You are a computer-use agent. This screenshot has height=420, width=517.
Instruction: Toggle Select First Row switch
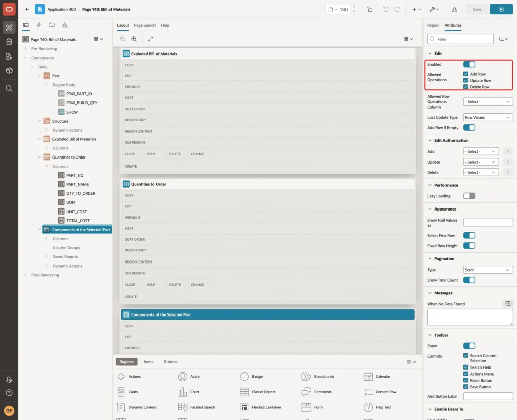[469, 235]
